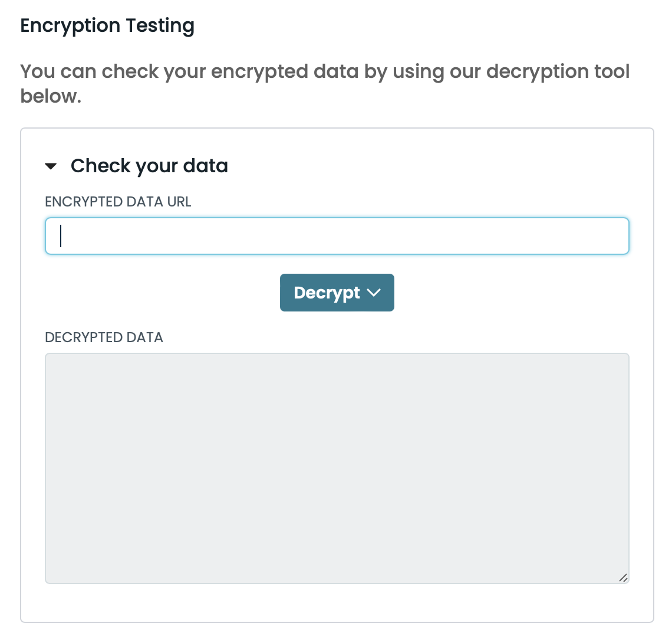The height and width of the screenshot is (643, 672).
Task: Click the word 'Testing' in the heading
Action: tap(159, 26)
